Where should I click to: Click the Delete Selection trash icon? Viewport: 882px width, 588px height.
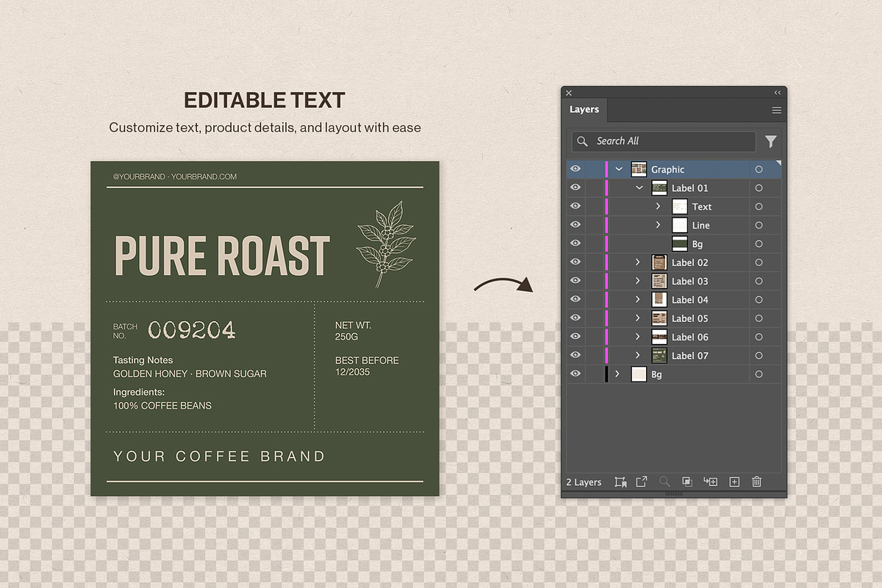[x=756, y=482]
